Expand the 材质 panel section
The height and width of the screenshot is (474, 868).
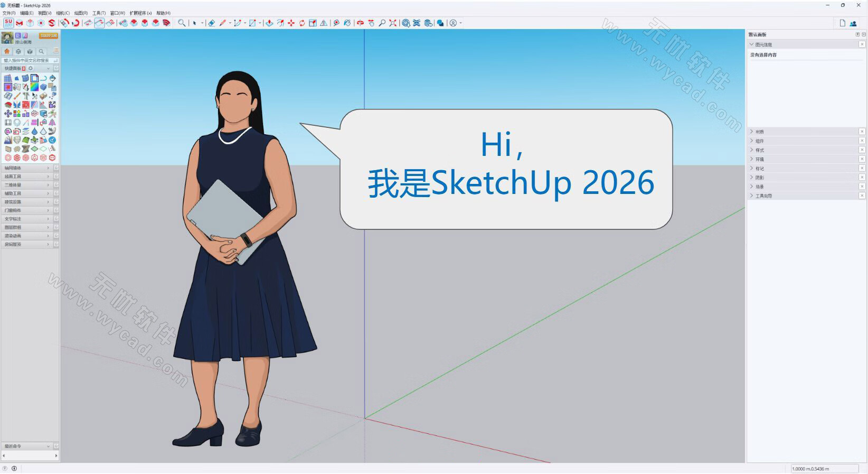[x=760, y=132]
